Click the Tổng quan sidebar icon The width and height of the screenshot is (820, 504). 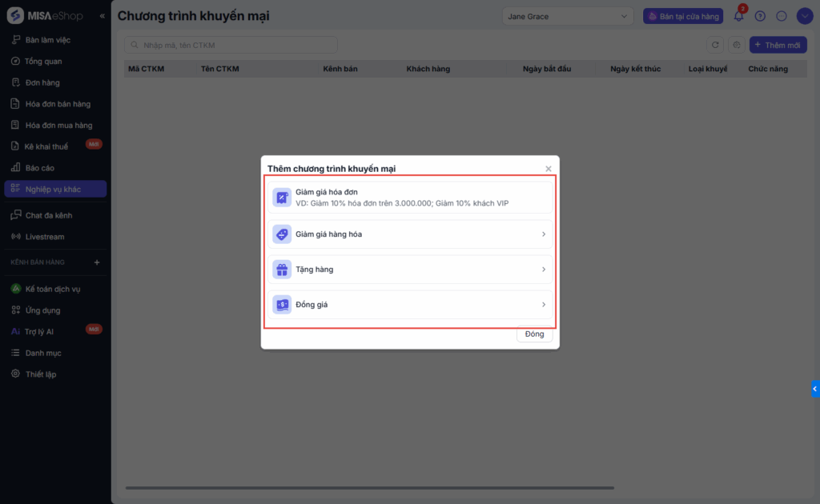point(16,61)
